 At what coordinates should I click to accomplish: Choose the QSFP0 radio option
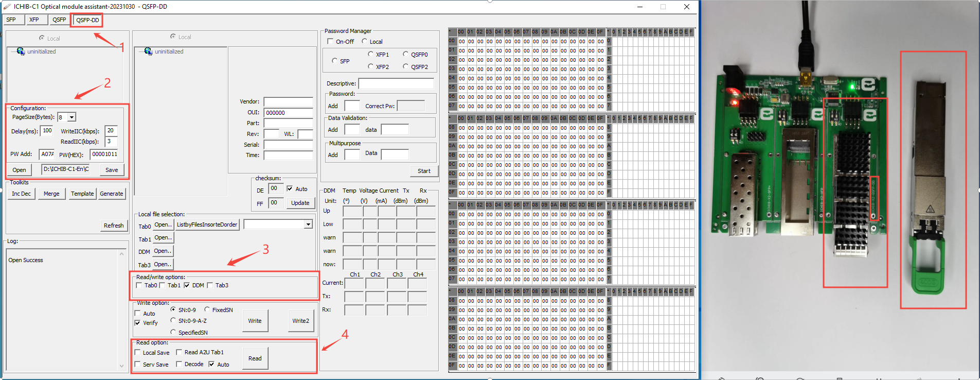(x=406, y=55)
